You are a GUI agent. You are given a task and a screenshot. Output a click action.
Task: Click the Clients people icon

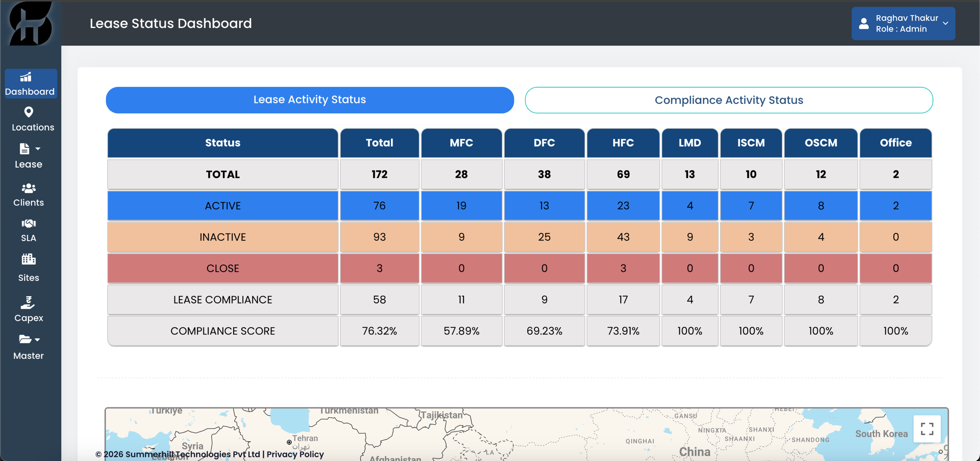(x=28, y=188)
